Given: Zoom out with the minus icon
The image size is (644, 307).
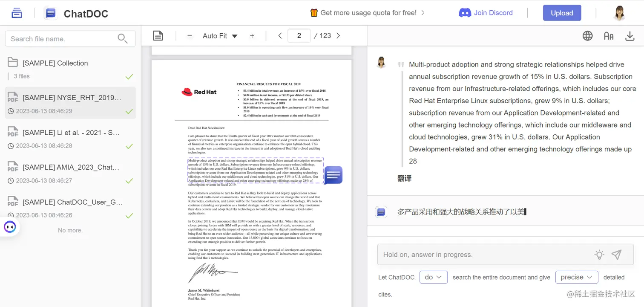Looking at the screenshot, I should point(190,36).
